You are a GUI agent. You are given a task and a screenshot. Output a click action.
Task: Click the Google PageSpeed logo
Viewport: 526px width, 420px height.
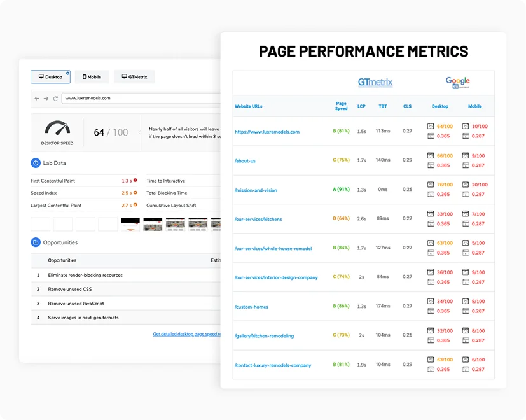pos(458,82)
